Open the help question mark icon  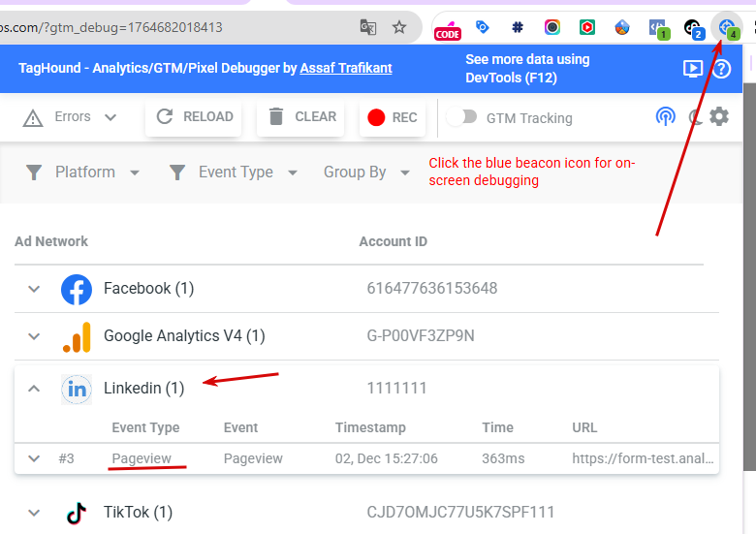coord(721,69)
